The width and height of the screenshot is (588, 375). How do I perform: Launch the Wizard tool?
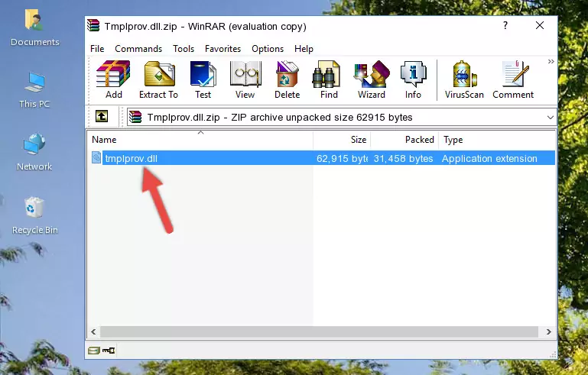pyautogui.click(x=372, y=79)
